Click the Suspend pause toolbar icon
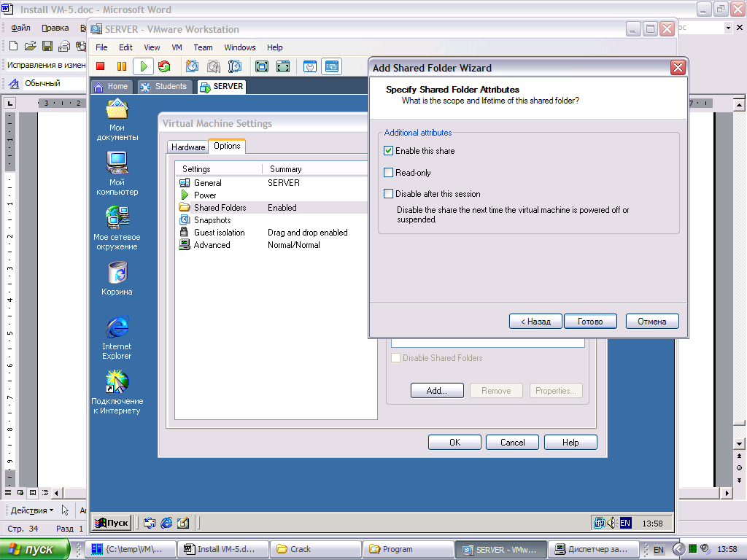Viewport: 747px width, 560px height. coord(122,66)
